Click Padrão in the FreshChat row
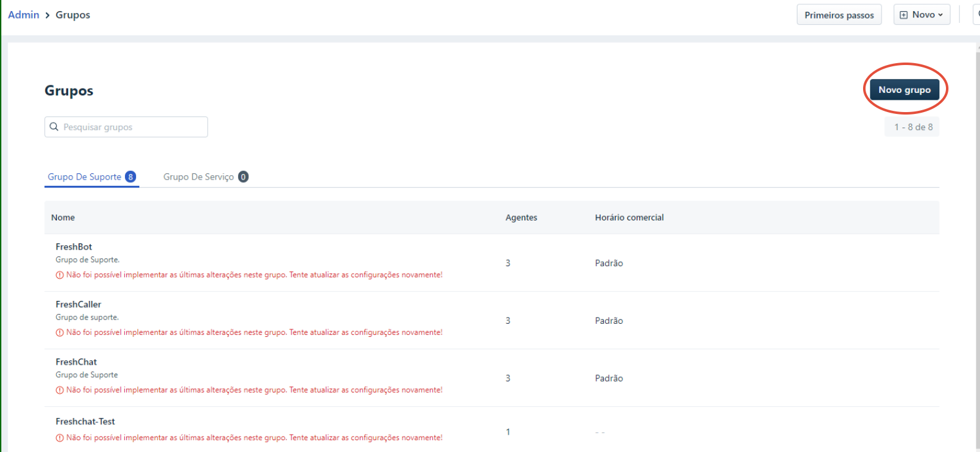This screenshot has width=980, height=452. click(609, 378)
